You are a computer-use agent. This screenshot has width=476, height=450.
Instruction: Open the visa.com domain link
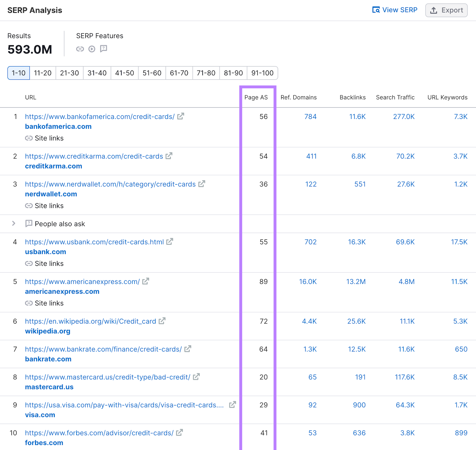click(40, 415)
